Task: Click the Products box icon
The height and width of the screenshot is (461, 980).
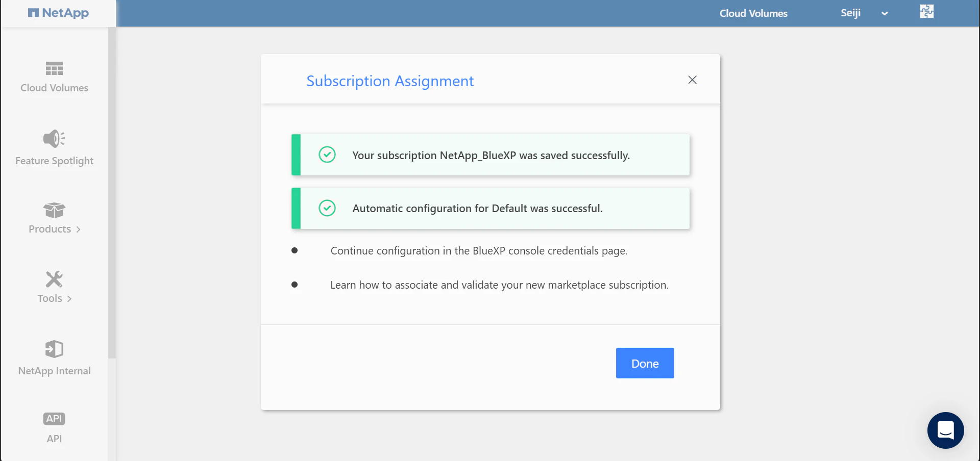Action: click(54, 210)
